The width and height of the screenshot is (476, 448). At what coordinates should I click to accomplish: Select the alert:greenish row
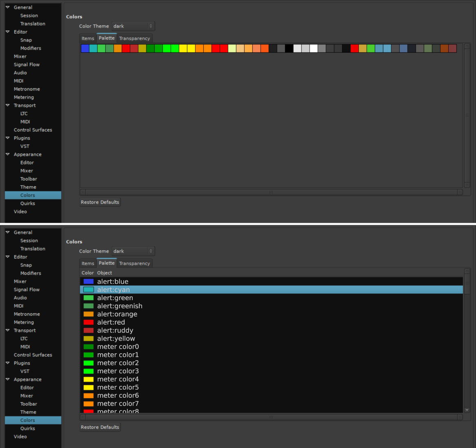pyautogui.click(x=120, y=306)
